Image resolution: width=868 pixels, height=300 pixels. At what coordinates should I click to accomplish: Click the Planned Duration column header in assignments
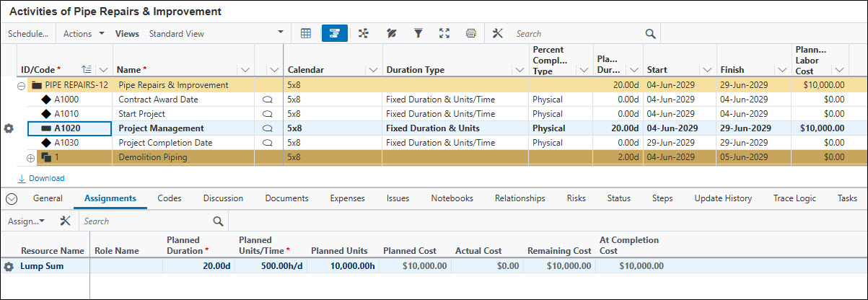tap(188, 245)
